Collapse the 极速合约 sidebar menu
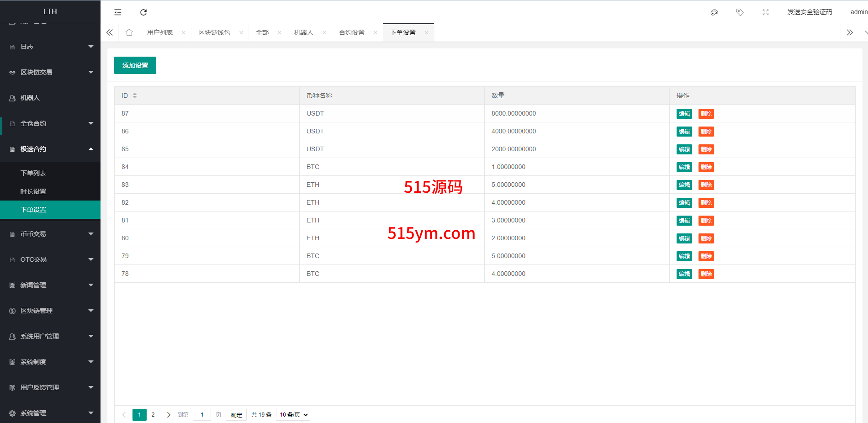The image size is (868, 423). [50, 149]
